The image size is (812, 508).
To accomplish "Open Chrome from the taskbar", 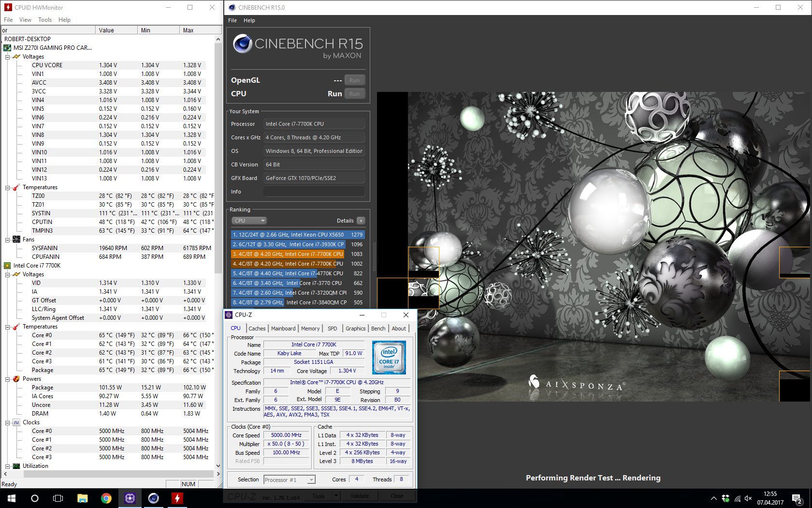I will tap(106, 498).
